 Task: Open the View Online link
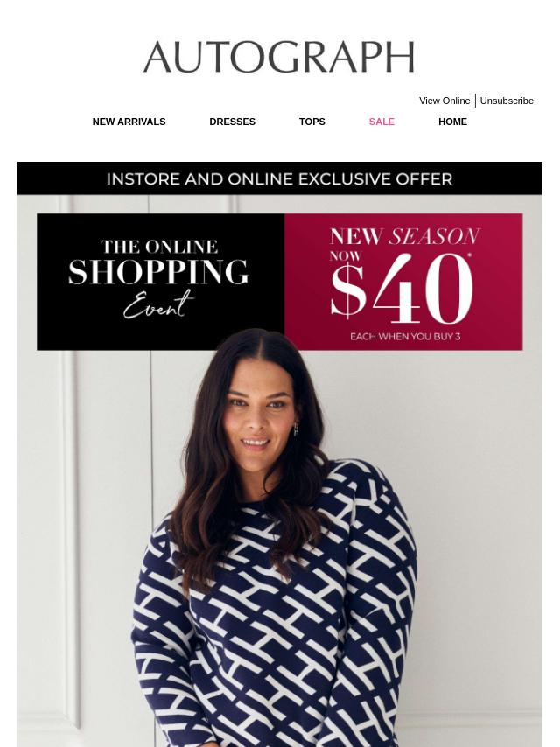pos(444,101)
